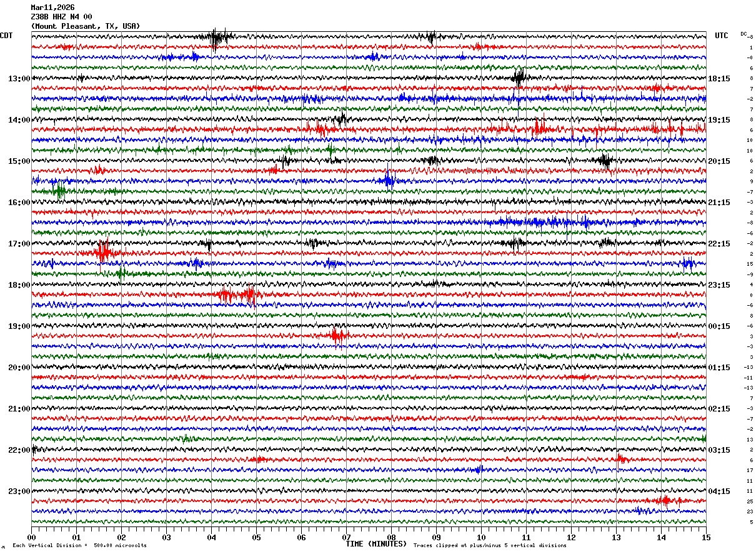Click the 18:15 UTC time label
The width and height of the screenshot is (756, 554).
tap(719, 79)
